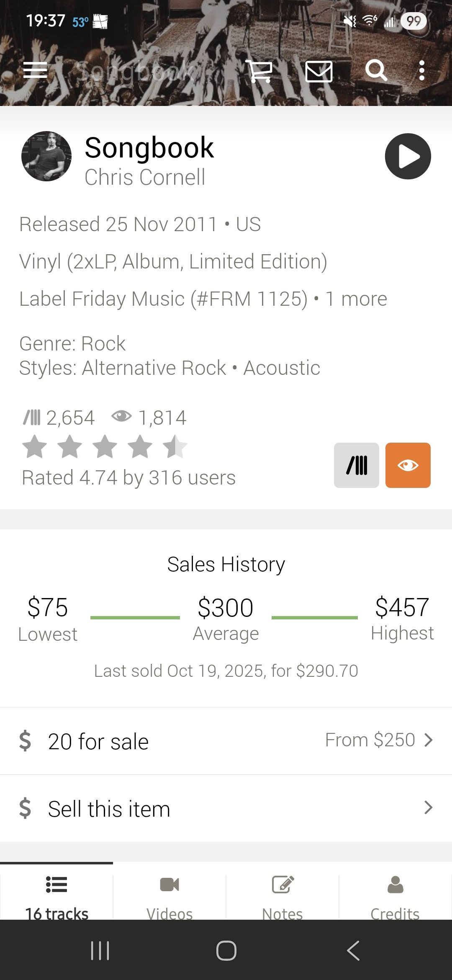452x980 pixels.
Task: Expand the 20 for sale listings chevron
Action: pyautogui.click(x=428, y=740)
